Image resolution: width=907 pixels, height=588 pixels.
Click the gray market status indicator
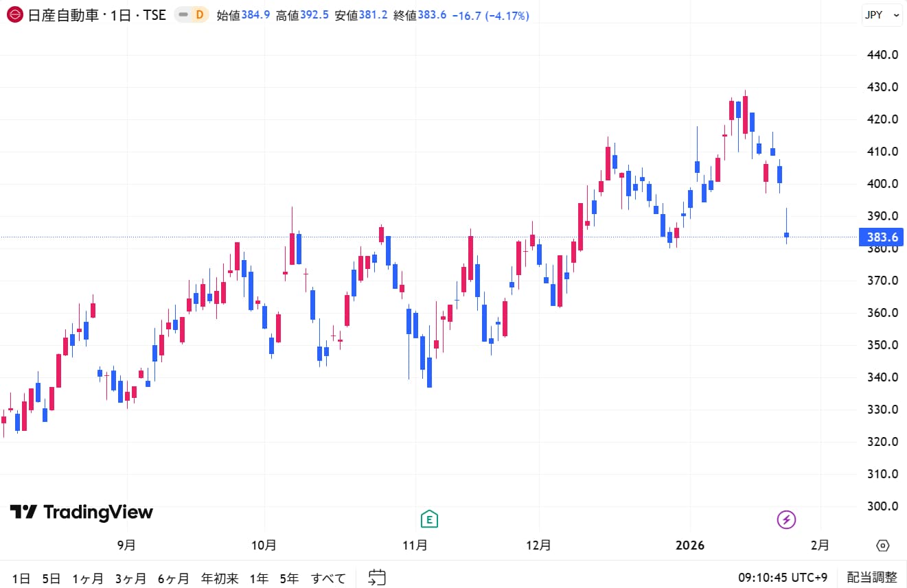(x=183, y=15)
